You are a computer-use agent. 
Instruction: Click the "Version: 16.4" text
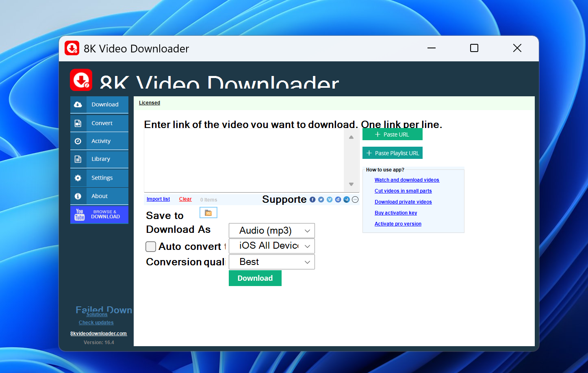tap(99, 343)
